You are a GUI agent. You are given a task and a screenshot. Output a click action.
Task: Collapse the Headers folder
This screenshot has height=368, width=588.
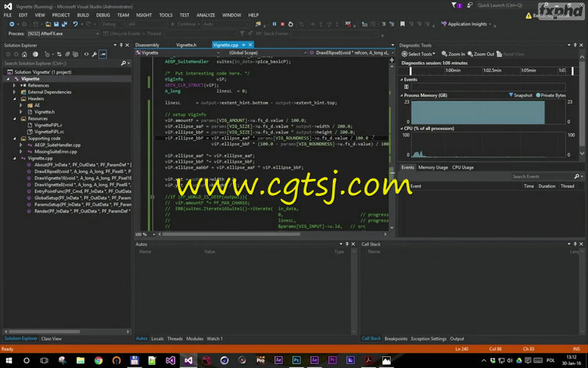[x=15, y=99]
